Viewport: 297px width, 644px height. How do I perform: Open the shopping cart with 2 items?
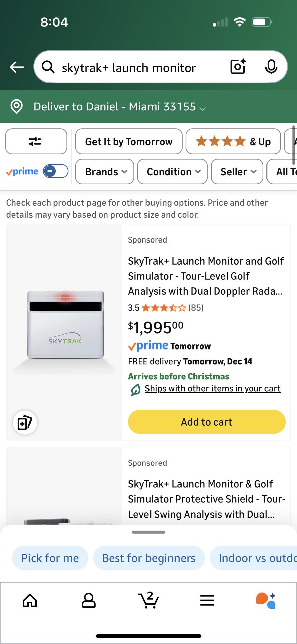pos(148,600)
